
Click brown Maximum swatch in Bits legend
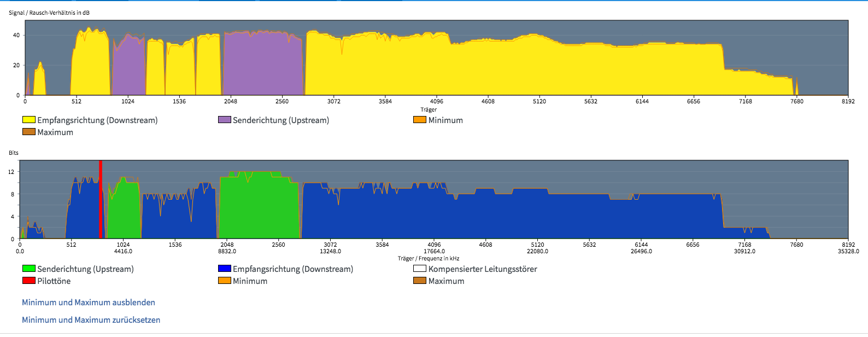coord(420,281)
